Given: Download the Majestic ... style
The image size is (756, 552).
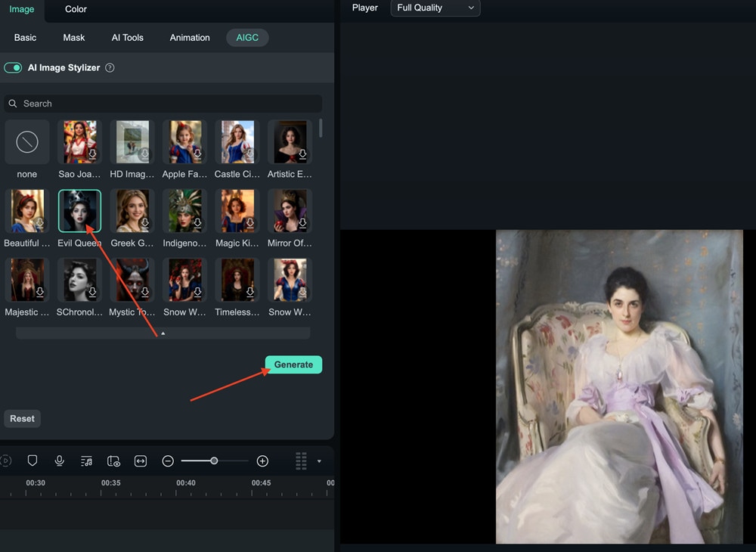Looking at the screenshot, I should tap(40, 292).
